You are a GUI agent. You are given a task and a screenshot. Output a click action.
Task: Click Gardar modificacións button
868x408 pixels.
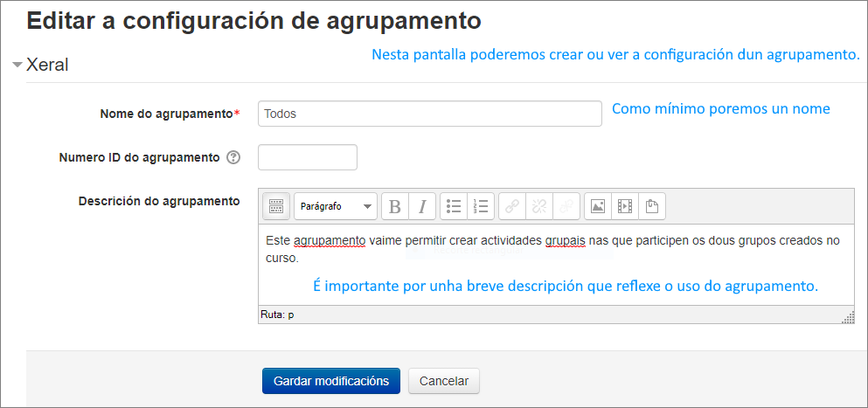tap(331, 381)
